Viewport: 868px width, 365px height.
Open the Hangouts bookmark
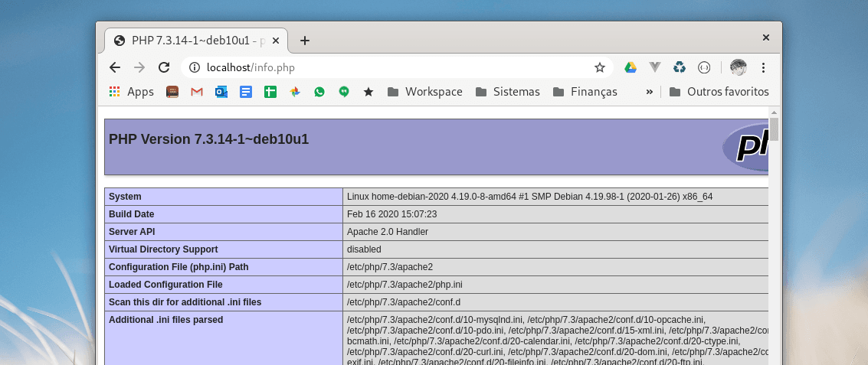pyautogui.click(x=344, y=92)
